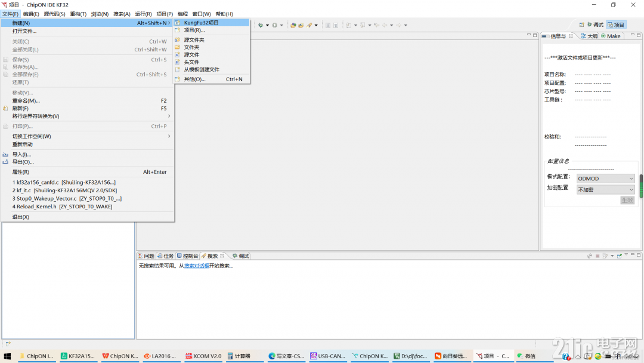
Task: Open the USB-CAN taskbar item
Action: point(328,356)
